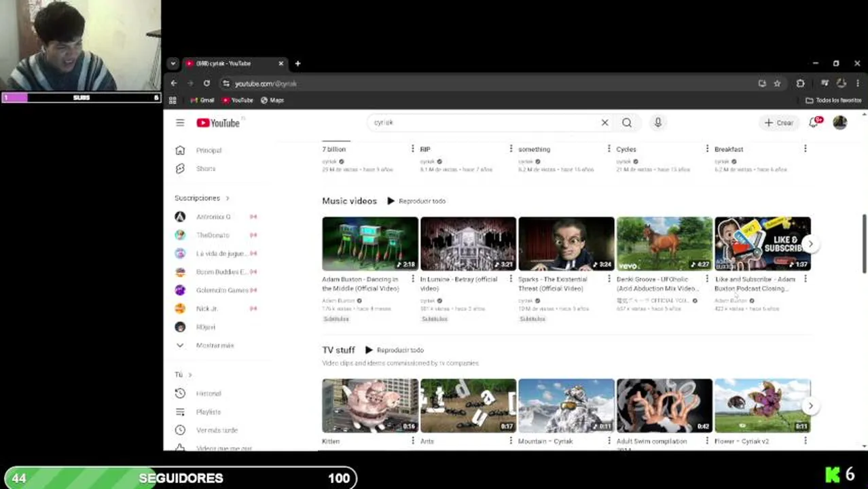This screenshot has height=489, width=868.
Task: Open Sparks Existential Threat thumbnail
Action: tap(566, 244)
